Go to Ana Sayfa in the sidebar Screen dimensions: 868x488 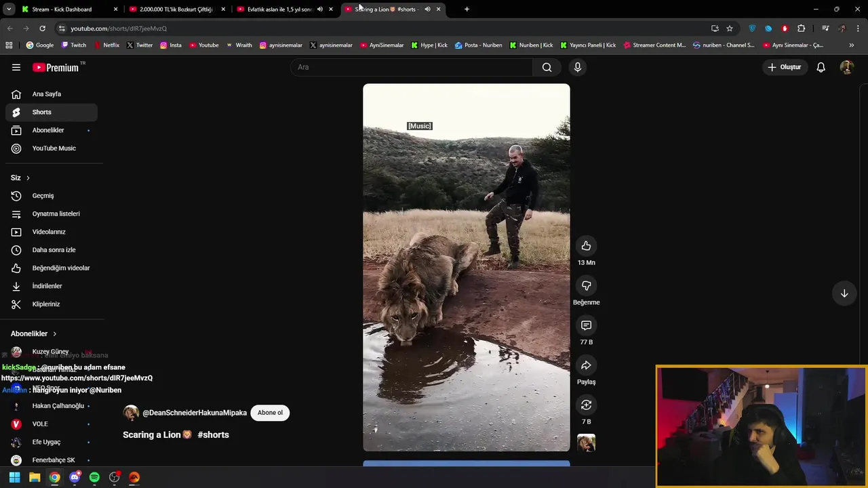click(52, 94)
